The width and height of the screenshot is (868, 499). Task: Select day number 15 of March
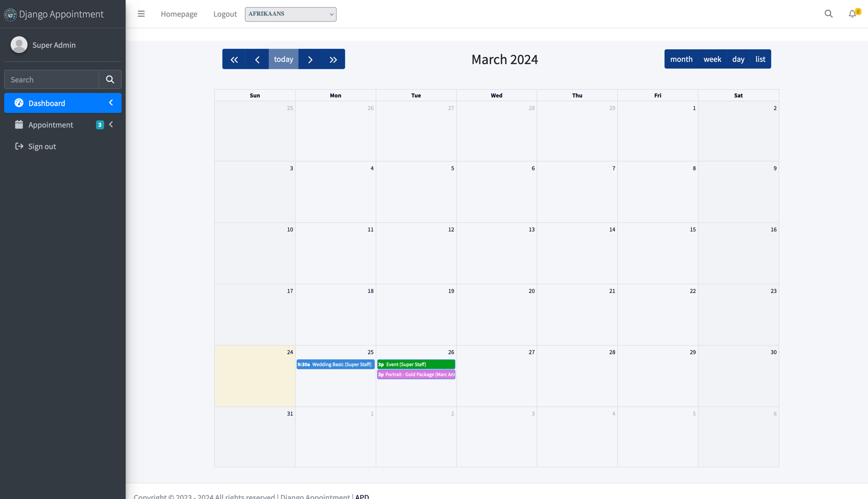coord(693,229)
